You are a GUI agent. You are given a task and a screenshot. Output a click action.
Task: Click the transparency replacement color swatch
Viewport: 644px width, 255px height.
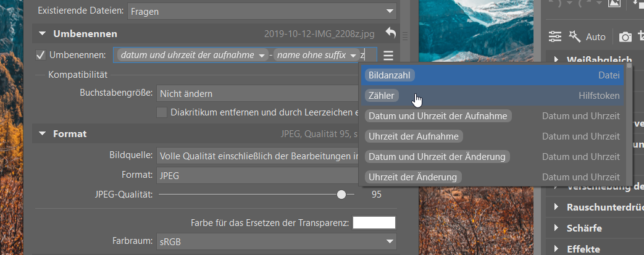(x=374, y=222)
